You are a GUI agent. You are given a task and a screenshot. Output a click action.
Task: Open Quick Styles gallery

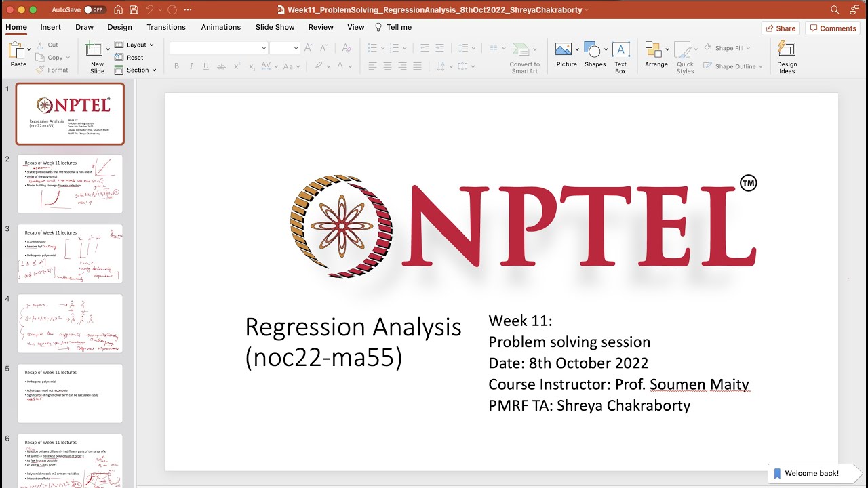click(685, 57)
